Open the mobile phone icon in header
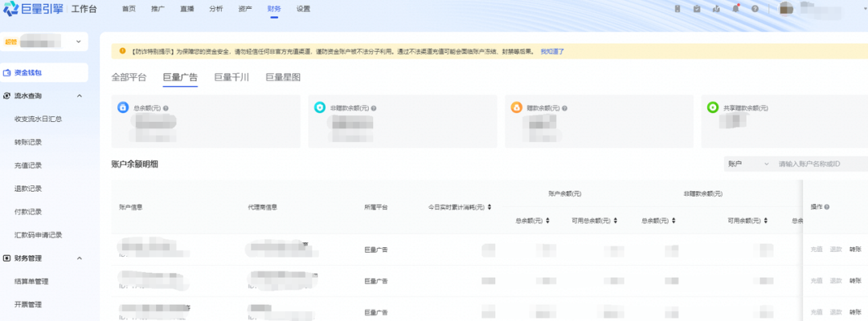The height and width of the screenshot is (321, 868). [678, 9]
